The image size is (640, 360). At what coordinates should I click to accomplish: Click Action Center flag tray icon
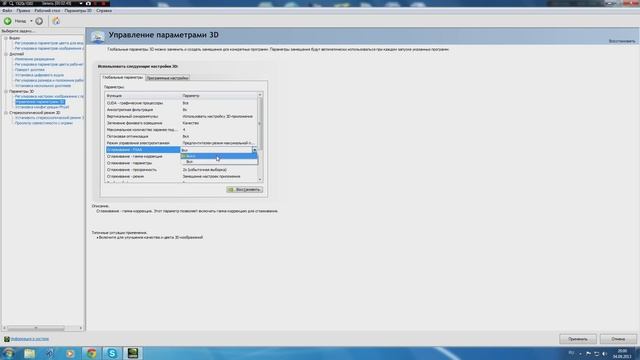pyautogui.click(x=588, y=353)
